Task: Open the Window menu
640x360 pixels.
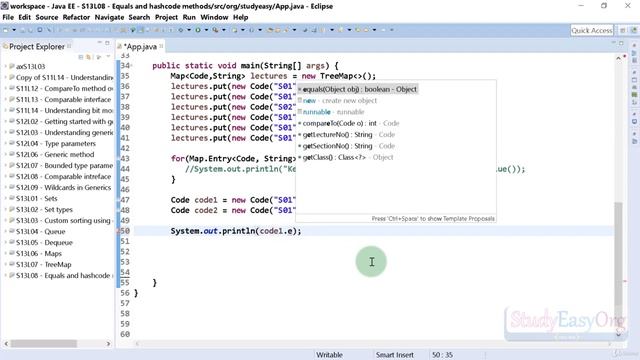Action: (x=214, y=17)
